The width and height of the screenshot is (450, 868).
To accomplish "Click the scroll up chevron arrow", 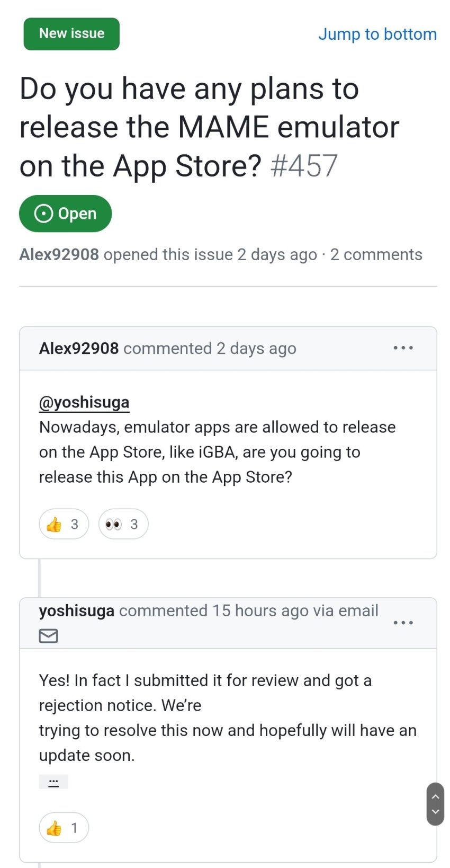I will click(435, 796).
